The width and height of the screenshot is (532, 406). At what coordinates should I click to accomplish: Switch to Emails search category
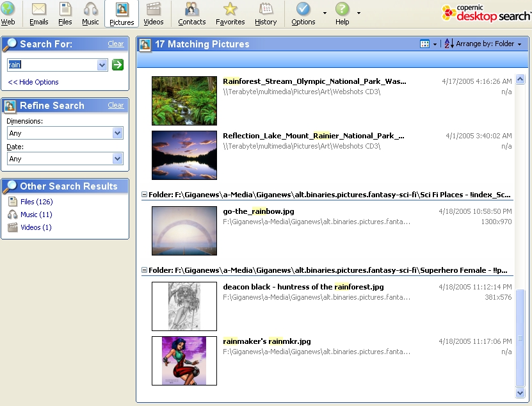click(38, 13)
